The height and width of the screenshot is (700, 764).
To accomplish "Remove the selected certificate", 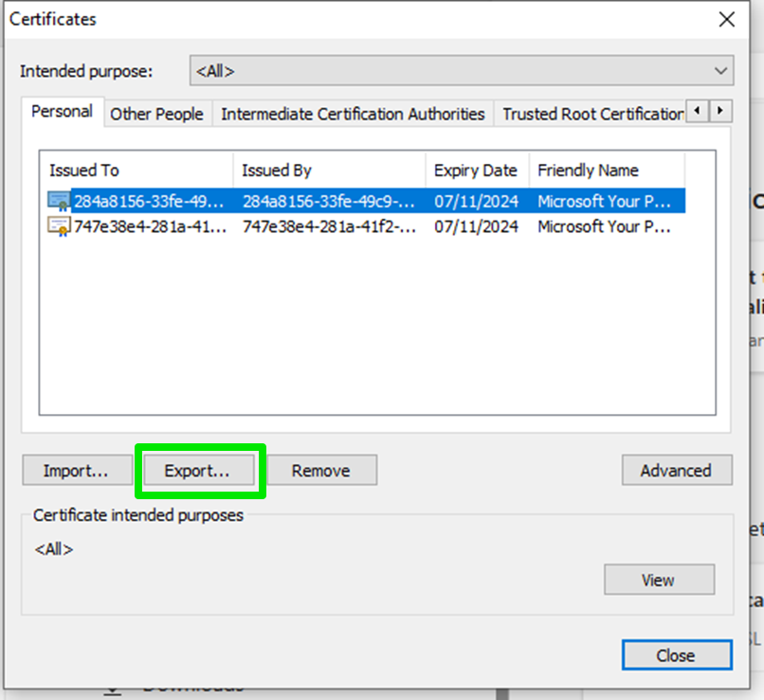I will tap(322, 470).
